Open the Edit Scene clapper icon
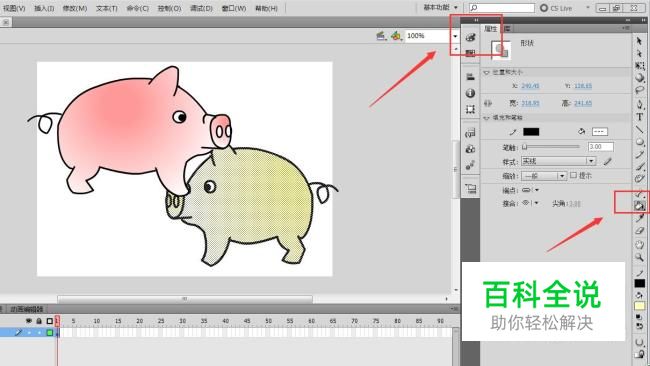The width and height of the screenshot is (650, 366). coord(381,36)
